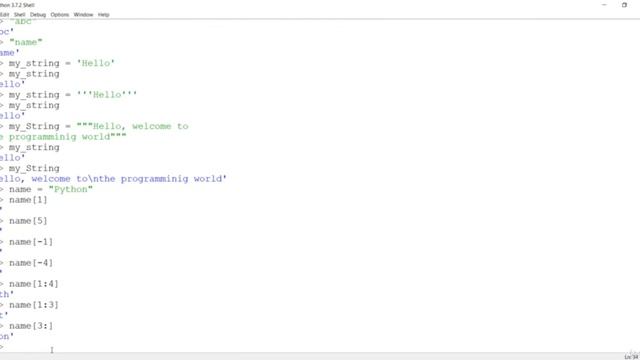The image size is (640, 360).
Task: Open the Options menu
Action: point(60,15)
